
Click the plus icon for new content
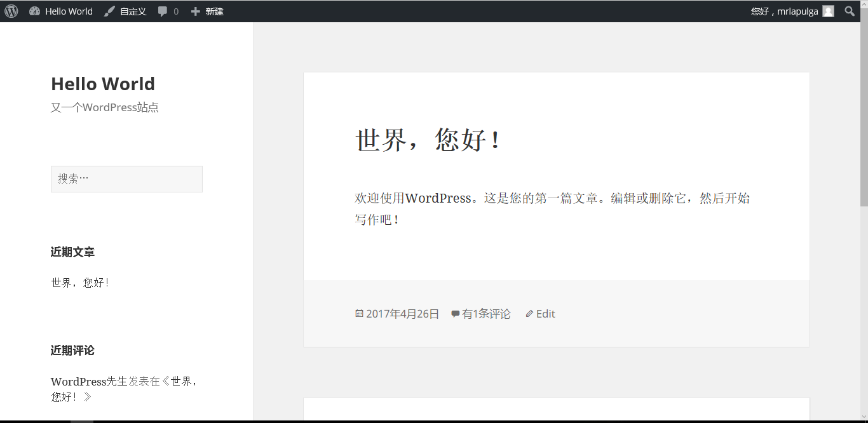196,11
